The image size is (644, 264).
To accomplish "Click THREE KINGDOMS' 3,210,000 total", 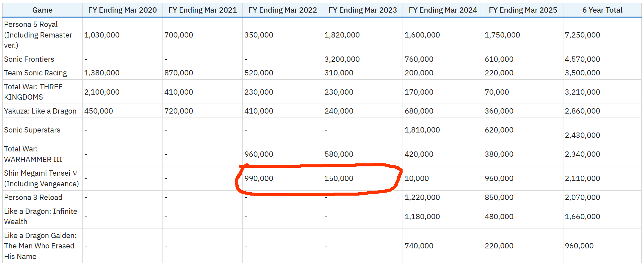I will (582, 92).
